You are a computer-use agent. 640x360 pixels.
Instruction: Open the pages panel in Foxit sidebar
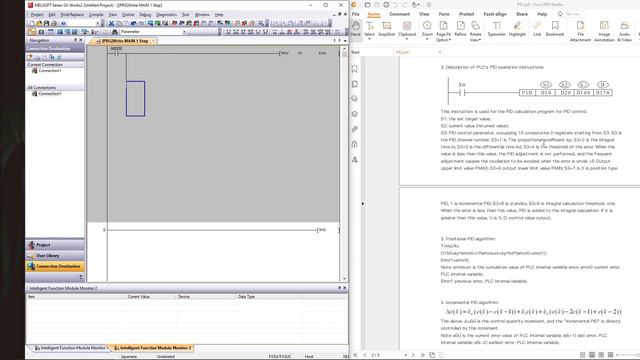[x=355, y=84]
